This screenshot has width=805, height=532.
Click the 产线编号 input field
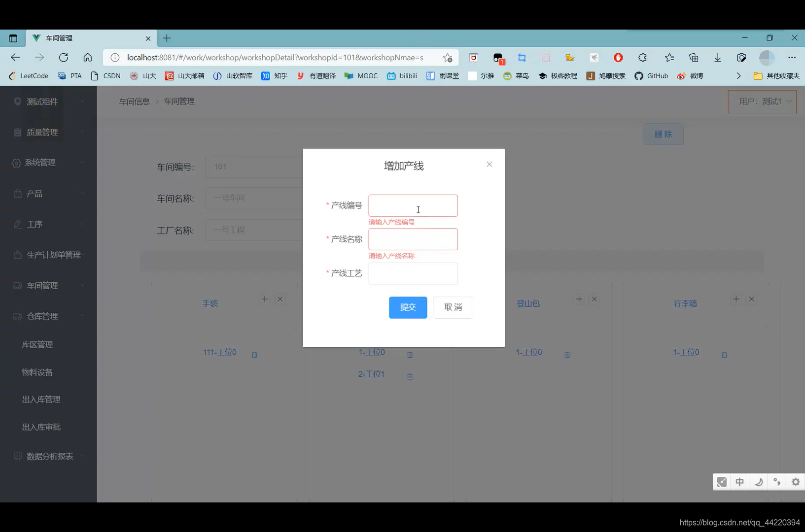point(413,205)
